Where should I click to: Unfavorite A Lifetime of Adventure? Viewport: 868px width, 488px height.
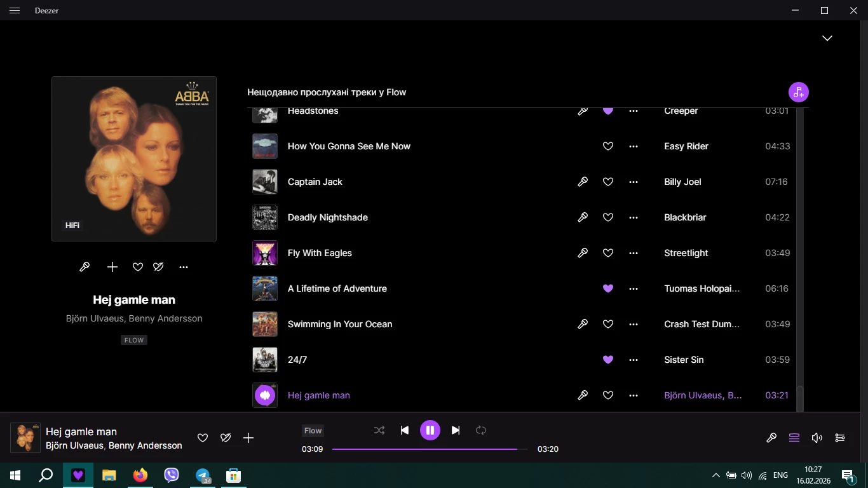point(608,288)
